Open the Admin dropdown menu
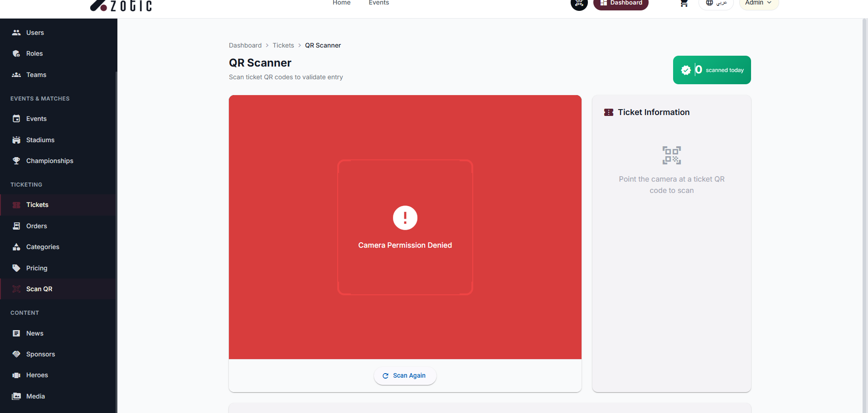The image size is (868, 413). coord(758,2)
